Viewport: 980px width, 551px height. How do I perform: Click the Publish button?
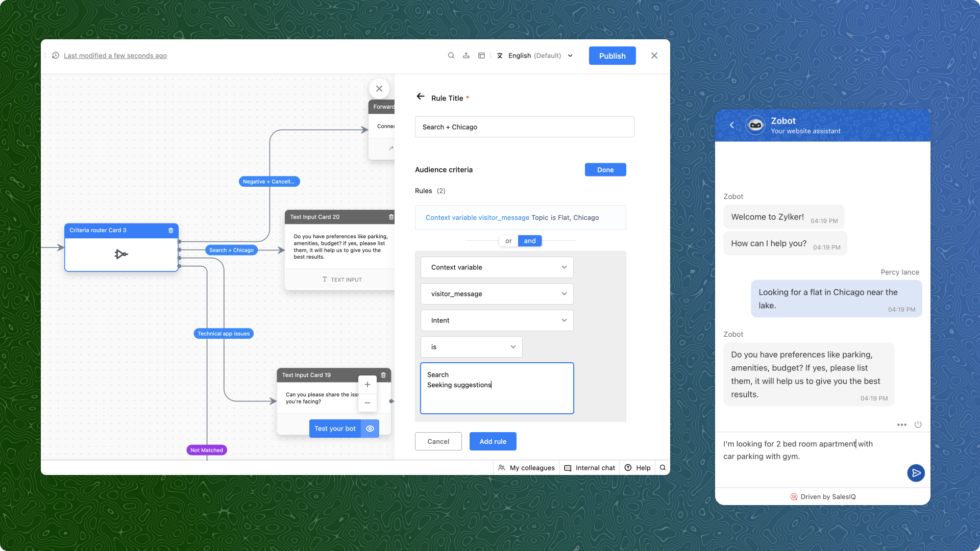(612, 56)
